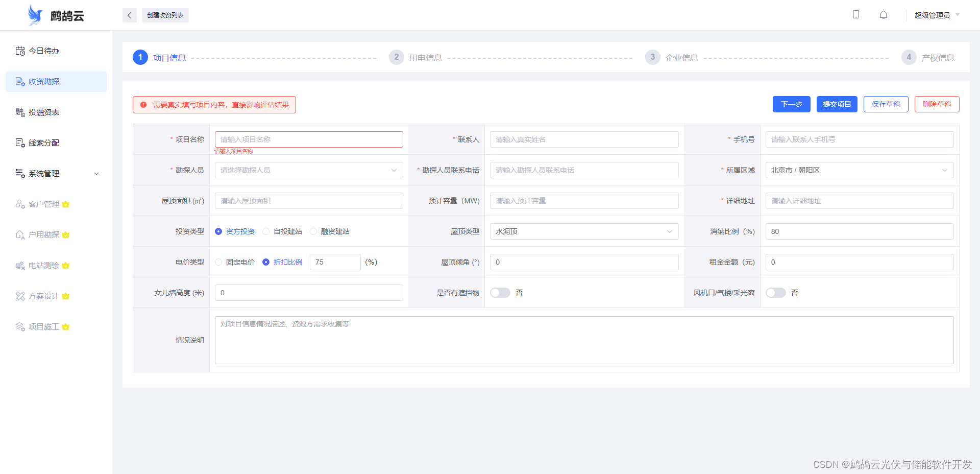980x474 pixels.
Task: Click the 联系人 name input
Action: tap(584, 139)
